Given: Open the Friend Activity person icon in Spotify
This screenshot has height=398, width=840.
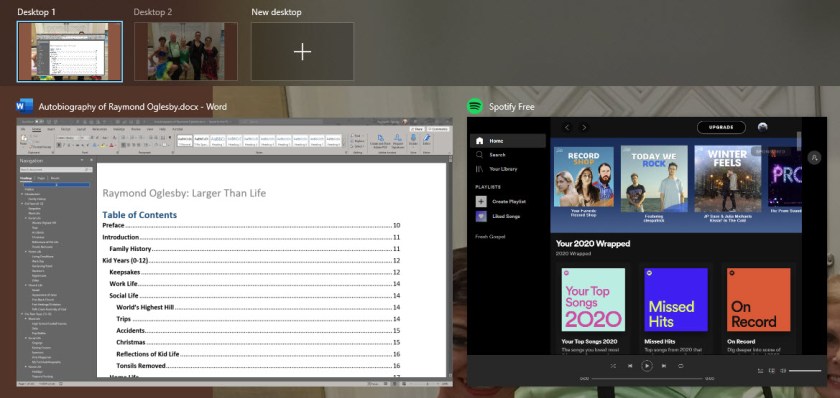Looking at the screenshot, I should tap(814, 157).
